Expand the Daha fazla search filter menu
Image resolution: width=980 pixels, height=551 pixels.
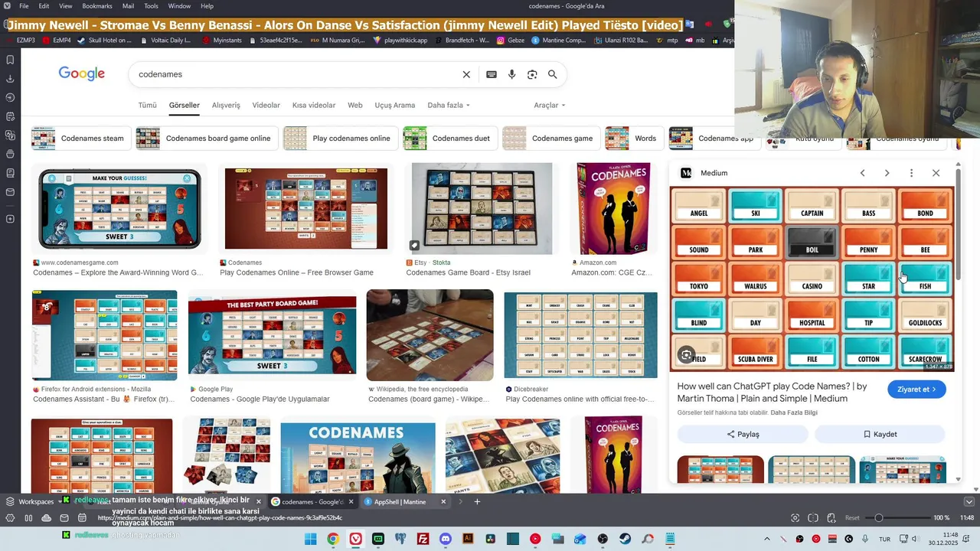pos(449,105)
